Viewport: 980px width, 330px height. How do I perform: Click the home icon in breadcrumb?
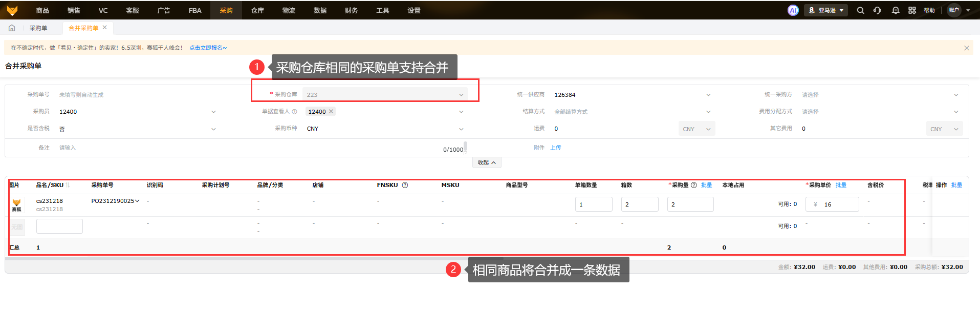[12, 28]
